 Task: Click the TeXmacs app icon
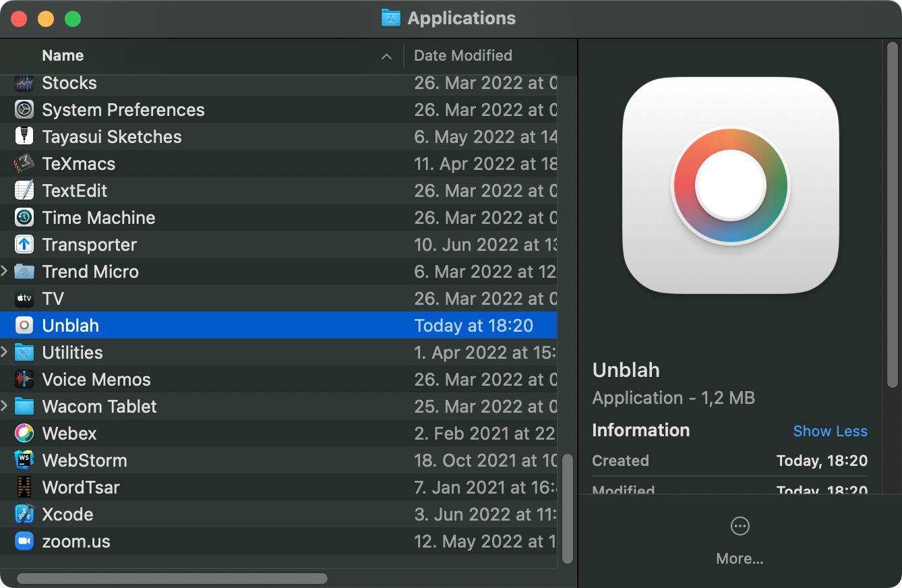pyautogui.click(x=24, y=164)
